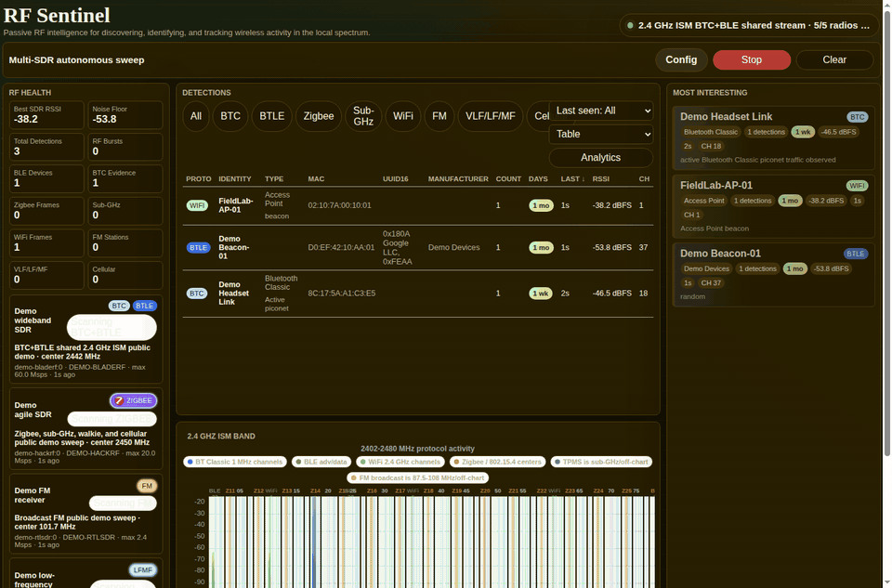The image size is (892, 588).
Task: Filter detections by BTC
Action: click(230, 116)
